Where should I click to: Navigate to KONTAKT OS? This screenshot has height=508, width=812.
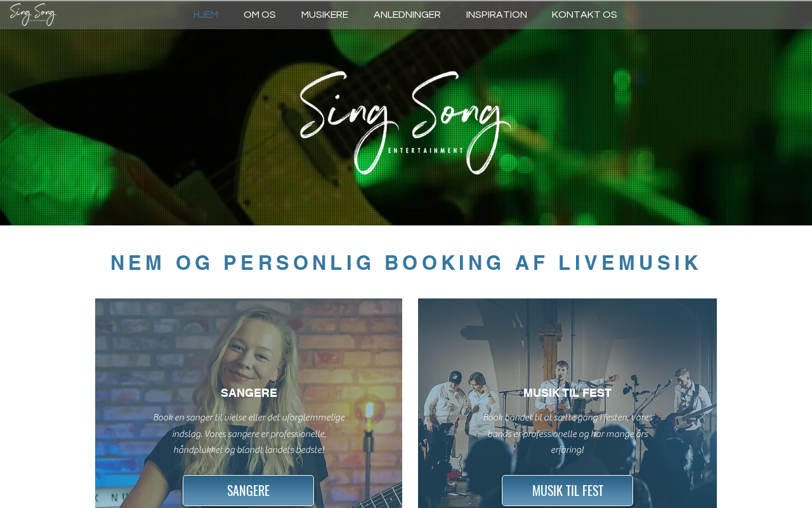point(584,15)
